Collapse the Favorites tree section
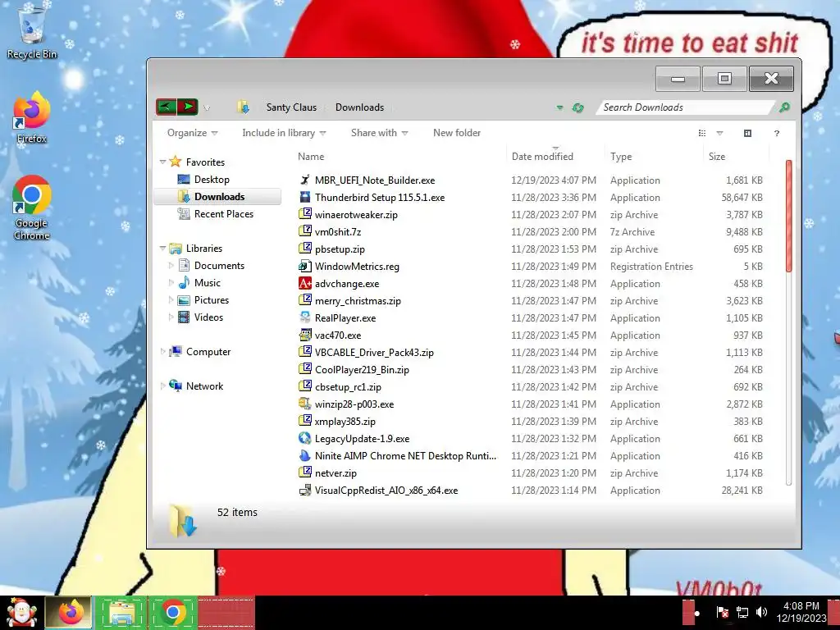 point(162,162)
